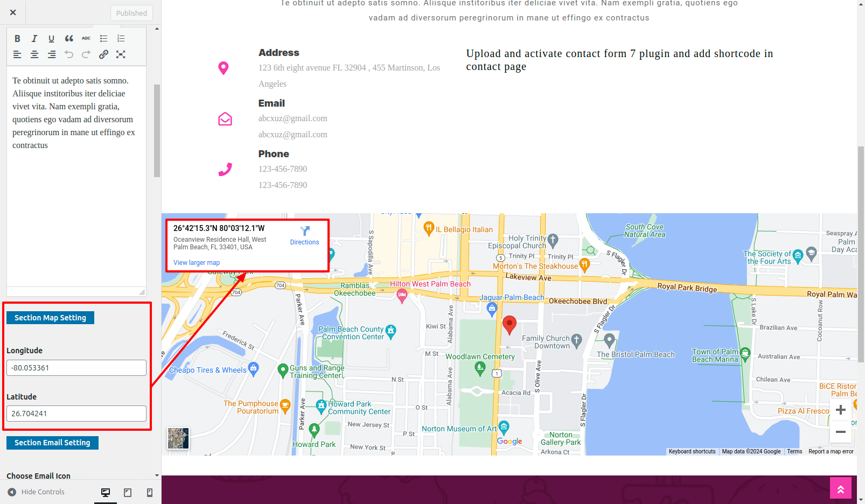The height and width of the screenshot is (504, 865).
Task: Insert a blockquote
Action: pos(69,38)
